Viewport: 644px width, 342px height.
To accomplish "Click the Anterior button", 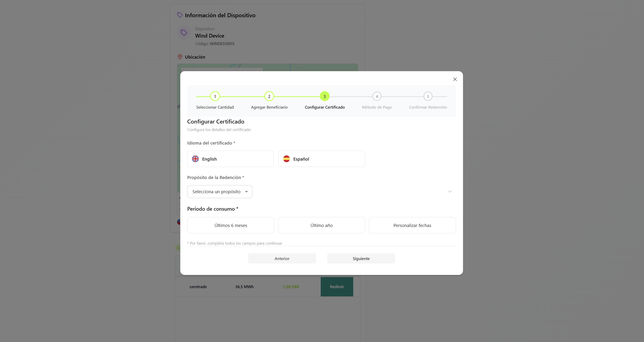I will [x=282, y=258].
